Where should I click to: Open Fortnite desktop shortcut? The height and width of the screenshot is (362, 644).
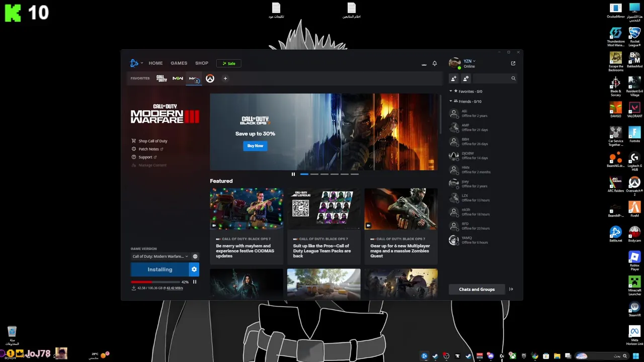634,135
